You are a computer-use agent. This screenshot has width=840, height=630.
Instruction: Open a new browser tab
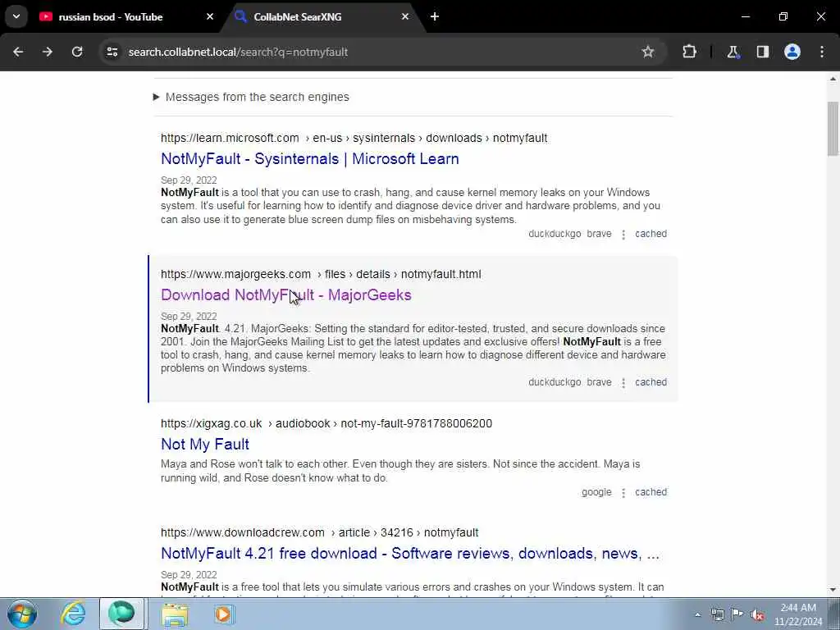coord(435,16)
